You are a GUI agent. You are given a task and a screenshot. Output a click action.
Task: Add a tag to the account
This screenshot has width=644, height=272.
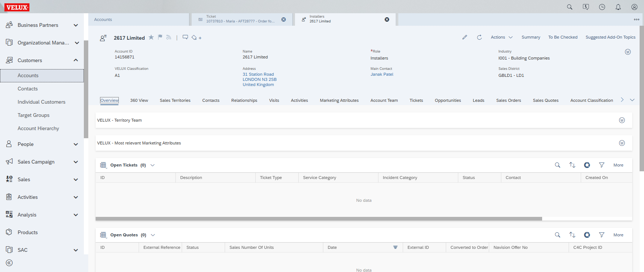(196, 37)
